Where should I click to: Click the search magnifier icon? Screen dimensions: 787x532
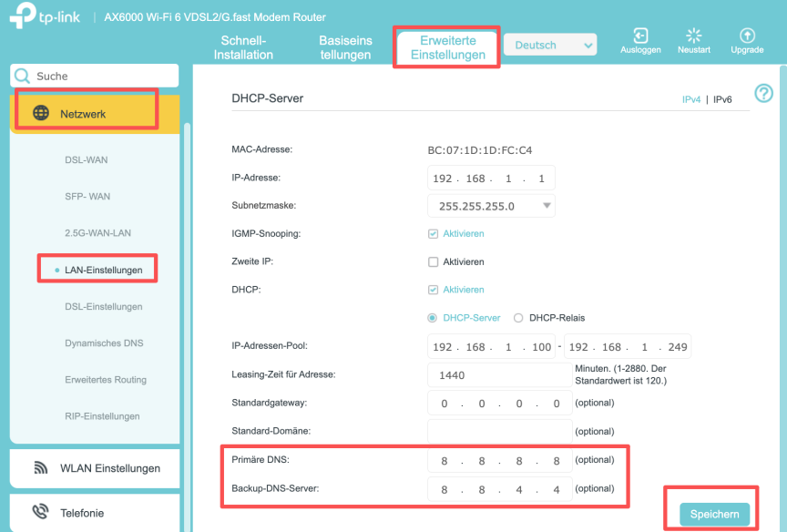coord(22,76)
